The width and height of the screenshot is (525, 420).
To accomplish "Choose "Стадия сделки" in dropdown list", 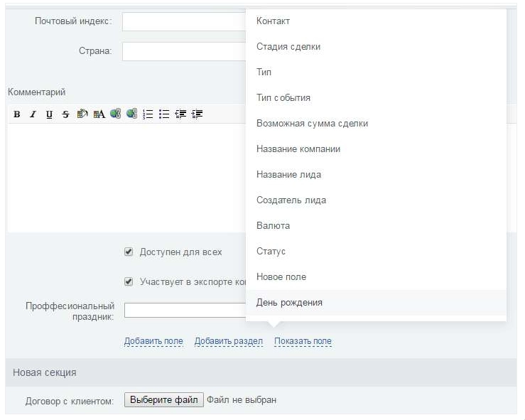I will (288, 47).
